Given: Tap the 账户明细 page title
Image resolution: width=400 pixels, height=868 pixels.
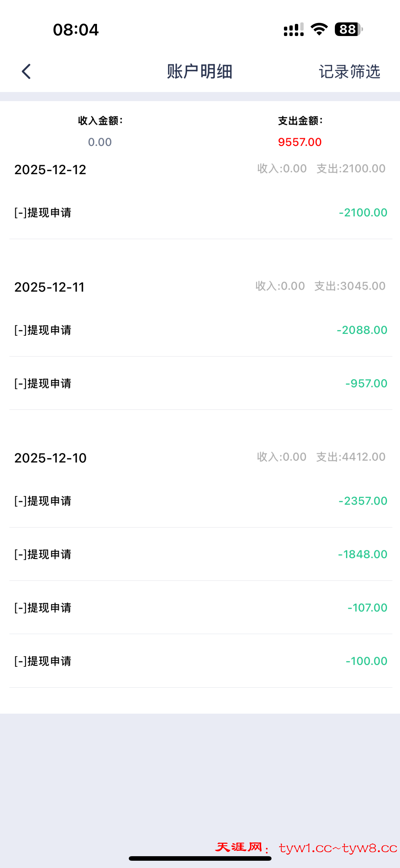Looking at the screenshot, I should click(200, 71).
